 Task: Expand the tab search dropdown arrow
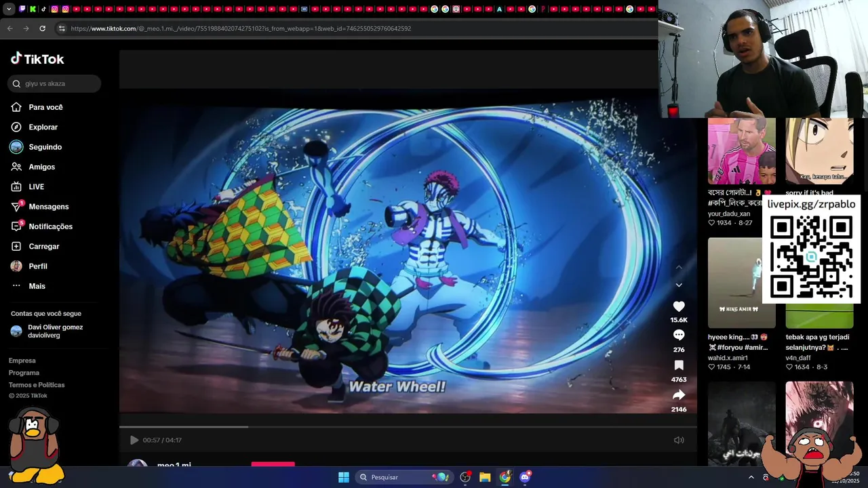click(x=9, y=9)
